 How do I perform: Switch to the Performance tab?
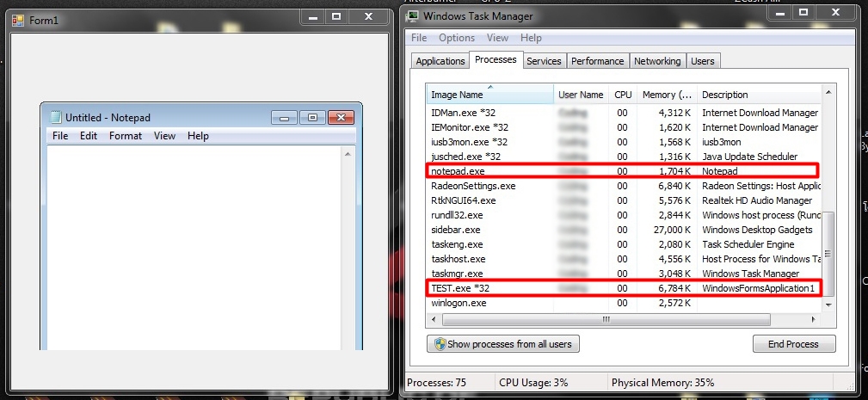click(597, 61)
